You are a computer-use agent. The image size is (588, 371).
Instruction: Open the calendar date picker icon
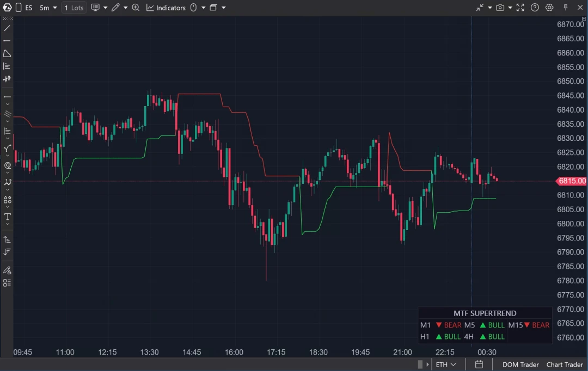click(x=479, y=364)
